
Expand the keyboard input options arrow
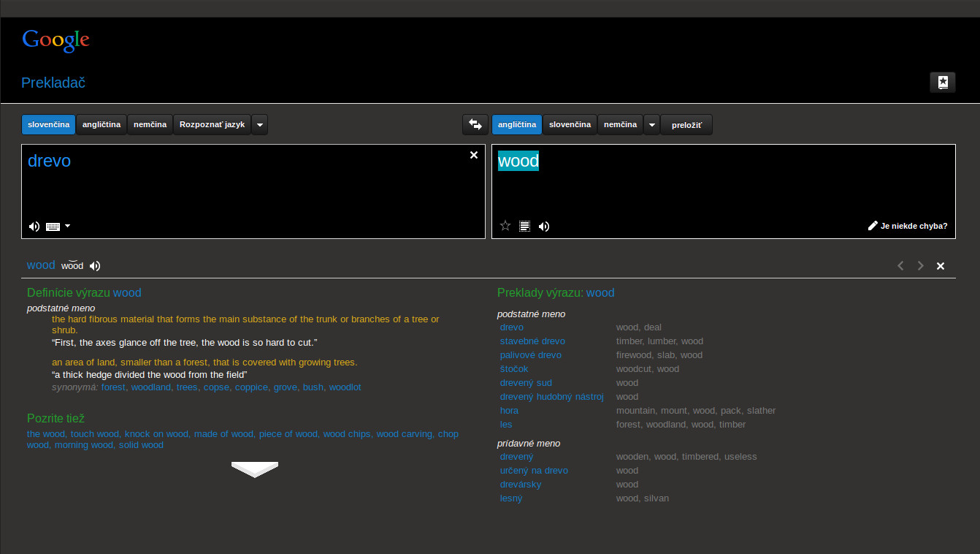68,226
